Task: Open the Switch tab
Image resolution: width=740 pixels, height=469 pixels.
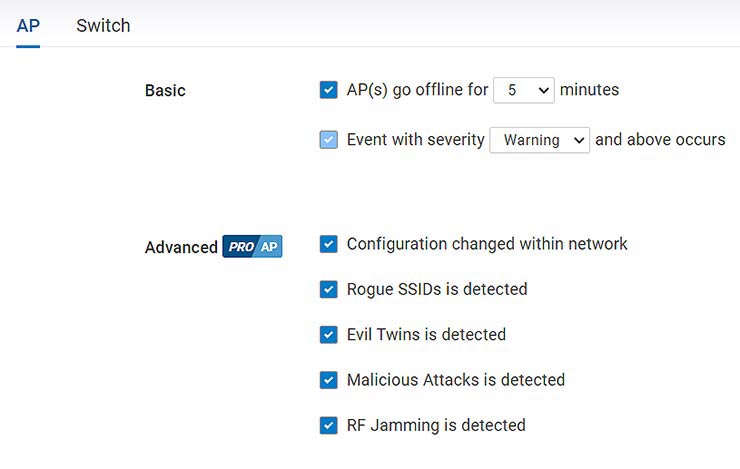Action: click(x=103, y=25)
